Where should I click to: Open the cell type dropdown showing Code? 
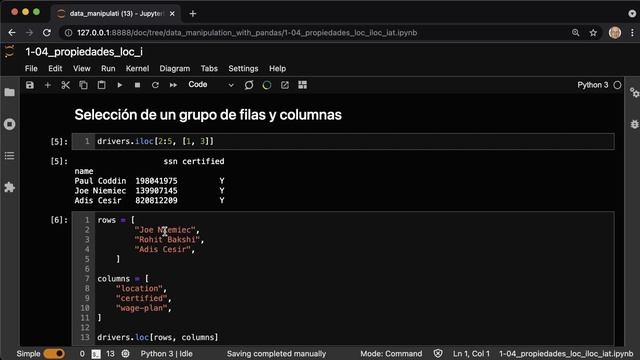(x=211, y=85)
